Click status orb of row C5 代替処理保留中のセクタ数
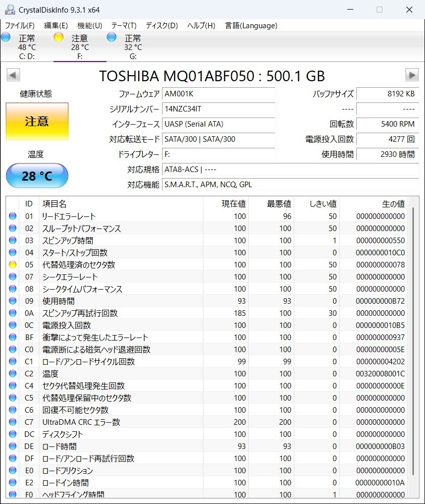Viewport: 425px width, 504px height. click(13, 398)
